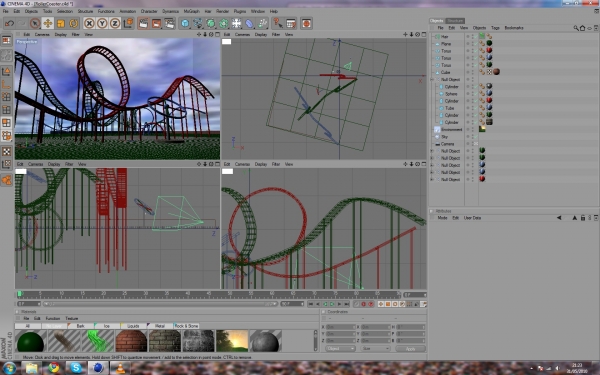Click the Object Manager search icon
The width and height of the screenshot is (600, 375).
[x=576, y=28]
